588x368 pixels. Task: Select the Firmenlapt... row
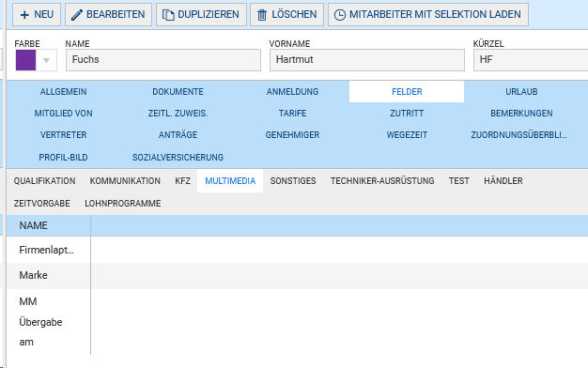click(298, 250)
